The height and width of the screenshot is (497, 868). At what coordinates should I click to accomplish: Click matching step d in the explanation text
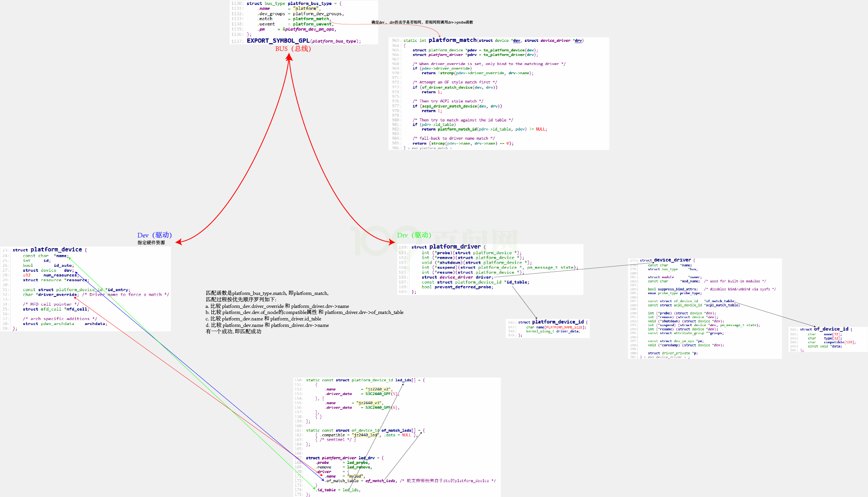coord(267,325)
